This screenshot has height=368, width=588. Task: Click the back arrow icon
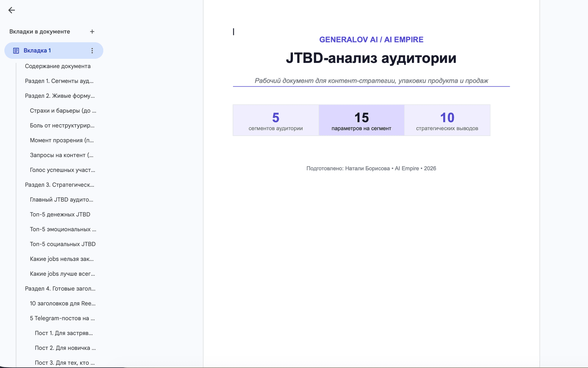pos(12,10)
